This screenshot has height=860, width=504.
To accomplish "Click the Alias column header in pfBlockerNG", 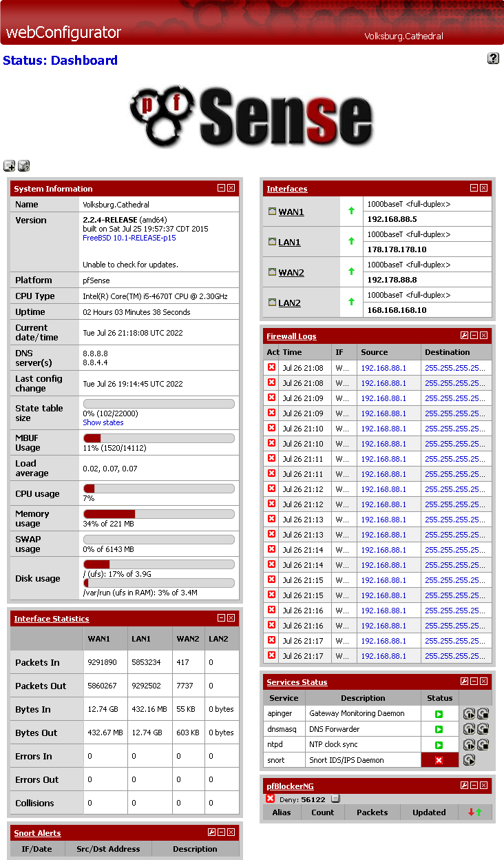I will 282,812.
